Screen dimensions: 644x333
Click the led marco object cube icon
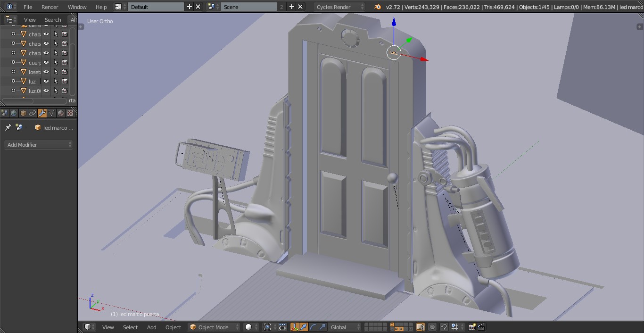tap(38, 127)
